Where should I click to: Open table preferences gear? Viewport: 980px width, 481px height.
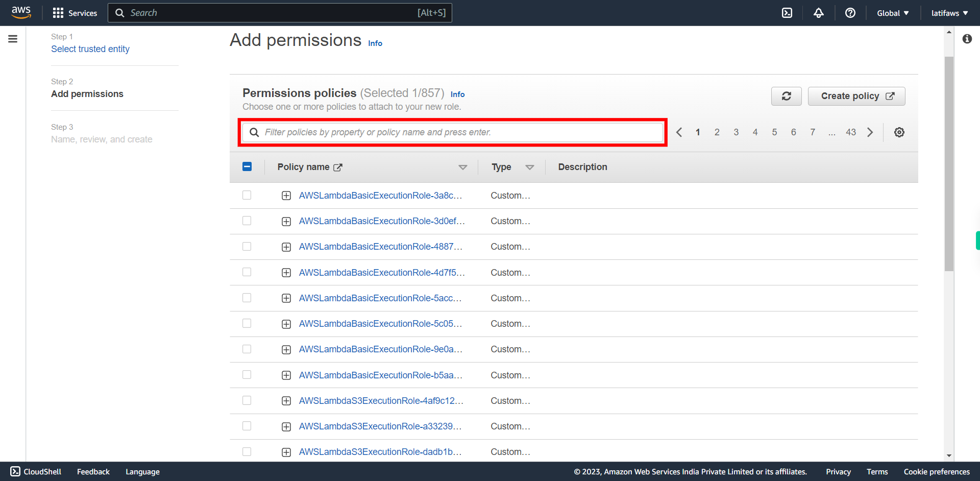coord(899,132)
